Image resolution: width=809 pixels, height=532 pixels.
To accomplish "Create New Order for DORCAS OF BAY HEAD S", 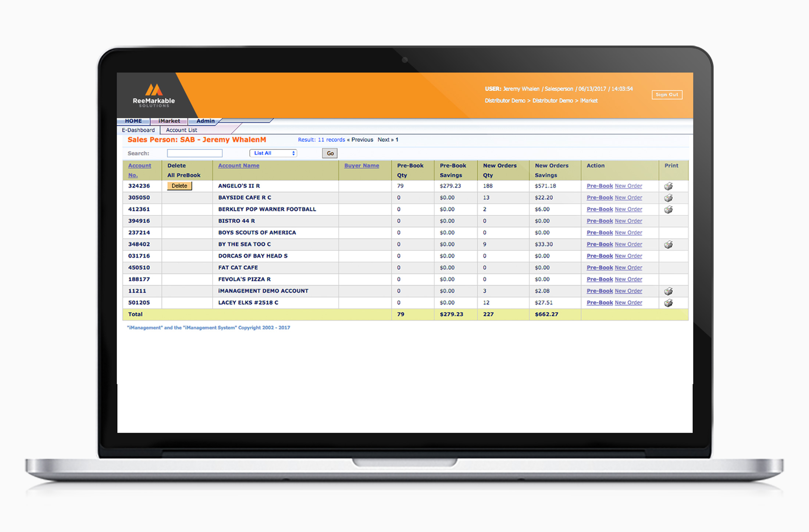I will point(628,256).
